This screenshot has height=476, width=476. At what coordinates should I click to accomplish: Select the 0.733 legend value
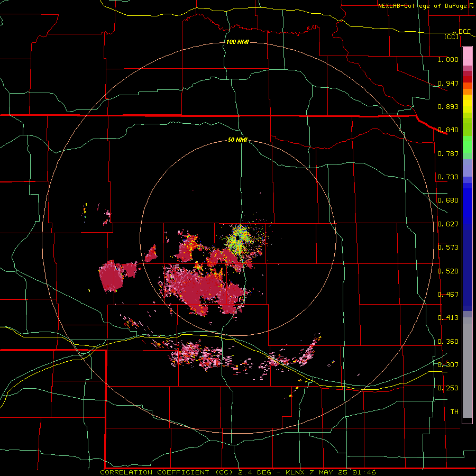coord(448,177)
